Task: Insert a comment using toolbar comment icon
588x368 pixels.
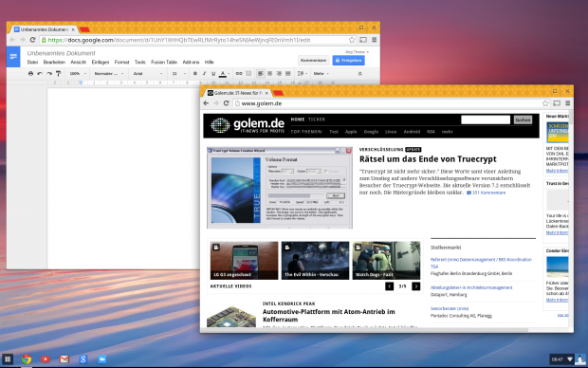Action: coord(248,74)
